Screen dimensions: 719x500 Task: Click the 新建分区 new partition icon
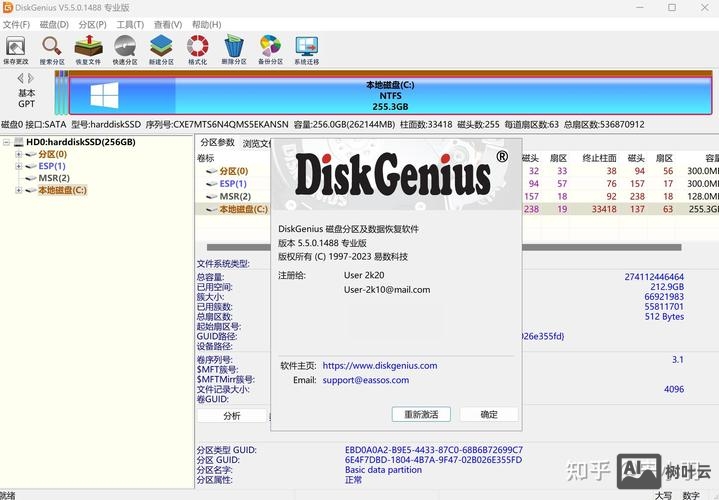tap(161, 50)
